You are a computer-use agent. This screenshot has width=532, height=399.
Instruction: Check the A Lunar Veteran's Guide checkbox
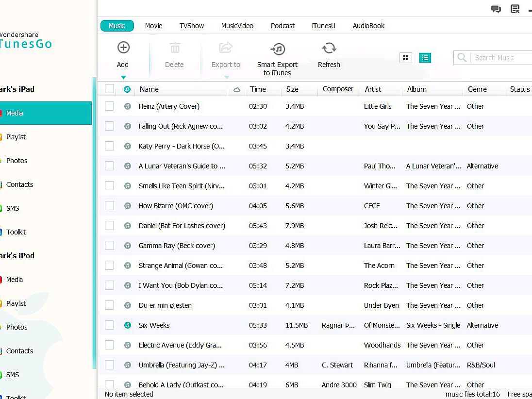(x=109, y=166)
